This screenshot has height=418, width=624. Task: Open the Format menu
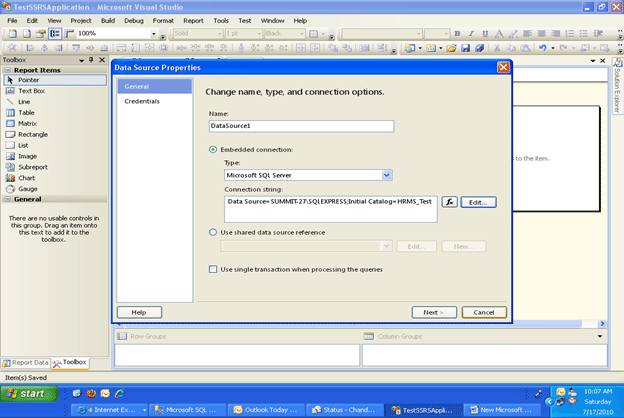[163, 21]
